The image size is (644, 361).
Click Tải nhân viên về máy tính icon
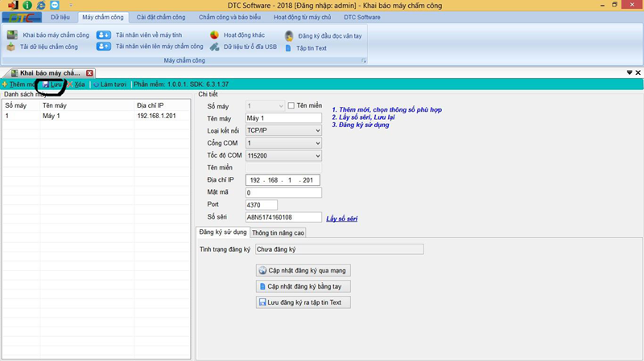point(104,35)
